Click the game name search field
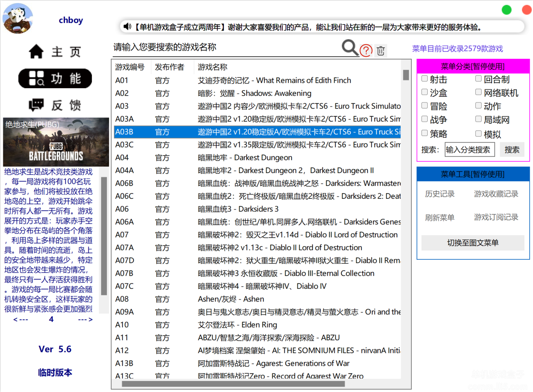The width and height of the screenshot is (533, 392). 227,47
